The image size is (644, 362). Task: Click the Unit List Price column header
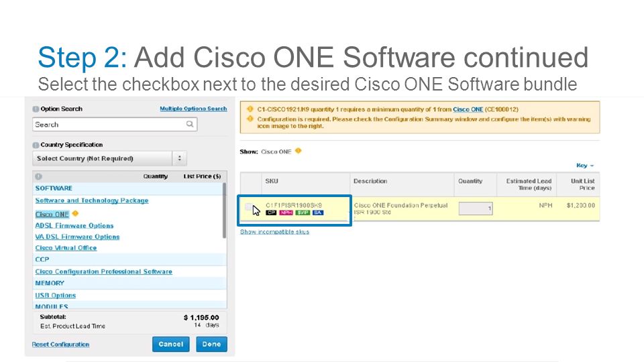coord(582,184)
